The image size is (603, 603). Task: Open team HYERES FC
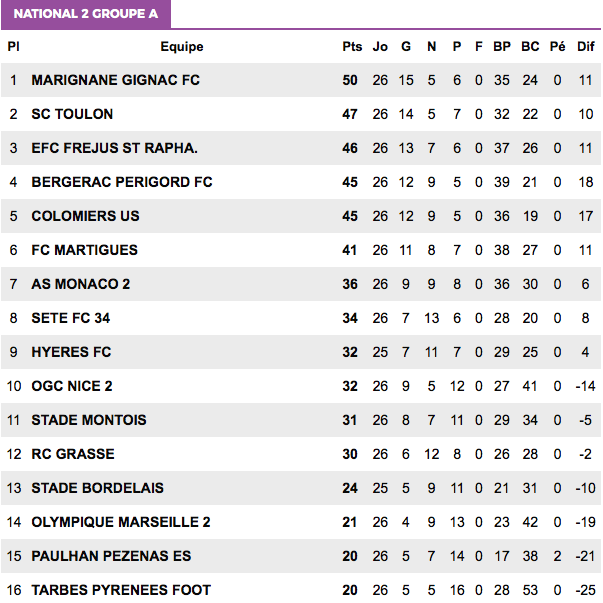[x=71, y=352]
